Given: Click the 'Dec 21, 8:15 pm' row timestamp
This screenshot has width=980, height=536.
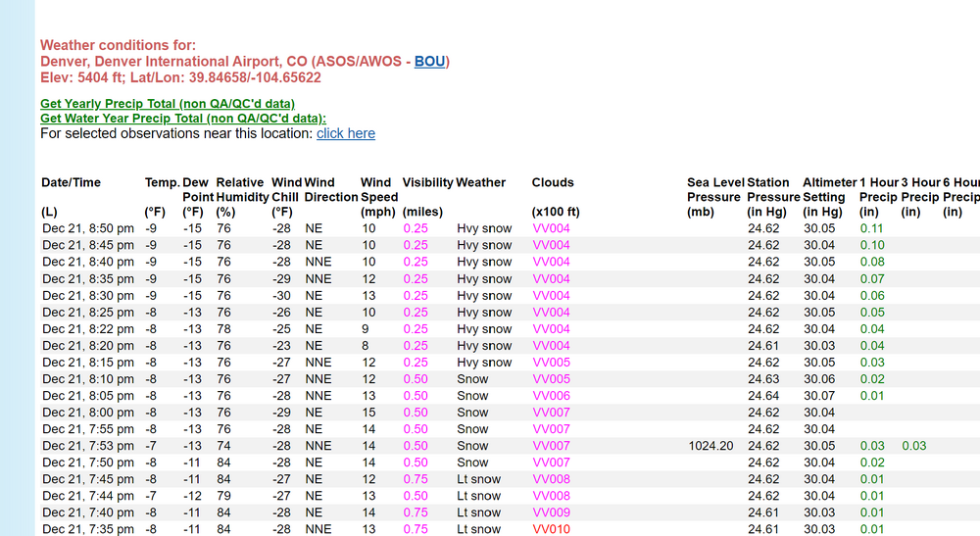Looking at the screenshot, I should point(88,363).
